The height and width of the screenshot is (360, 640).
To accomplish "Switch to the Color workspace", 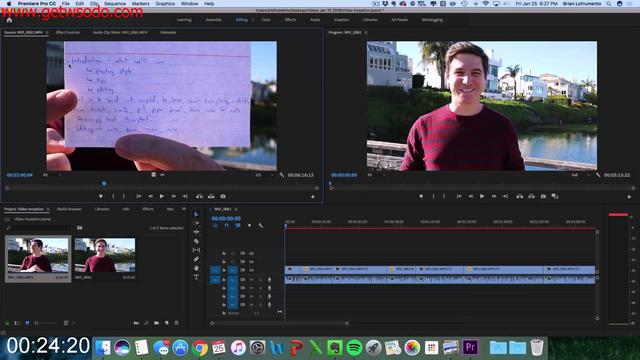I will tap(266, 20).
